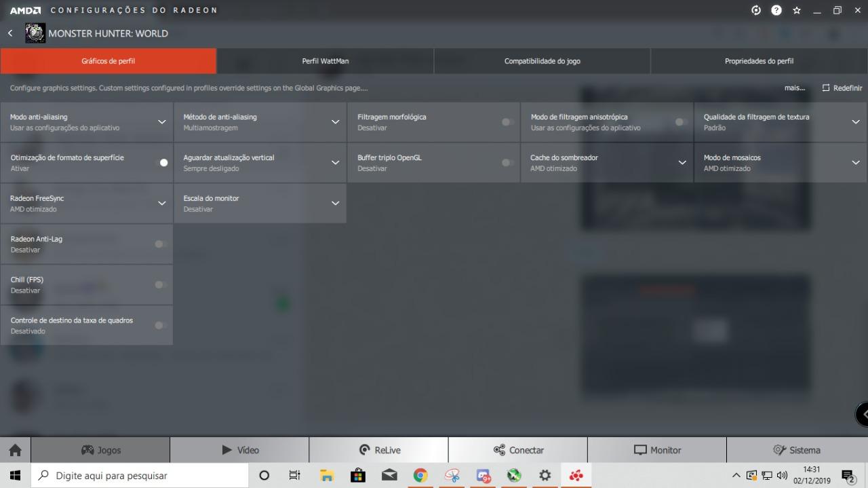Viewport: 868px width, 488px height.
Task: Open the Vídeo section
Action: (x=239, y=451)
